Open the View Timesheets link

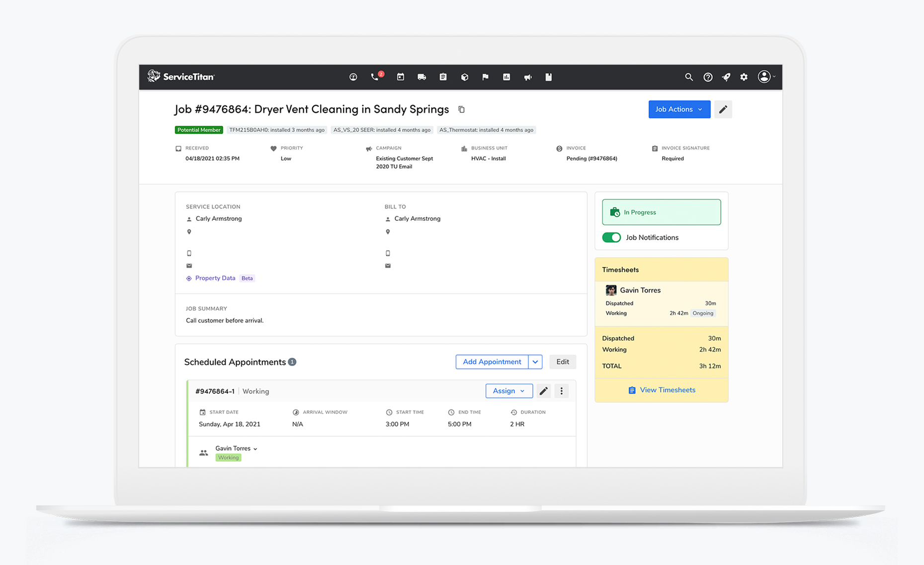[662, 390]
